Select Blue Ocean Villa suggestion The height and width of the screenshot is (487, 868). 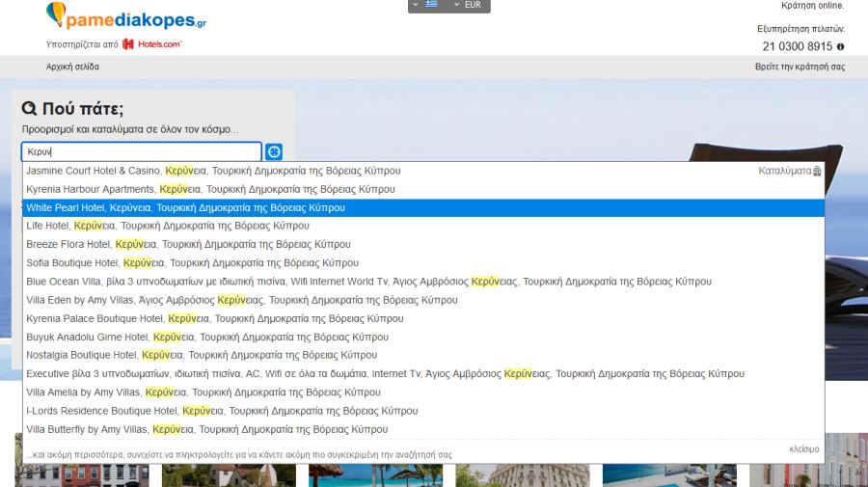click(x=423, y=282)
